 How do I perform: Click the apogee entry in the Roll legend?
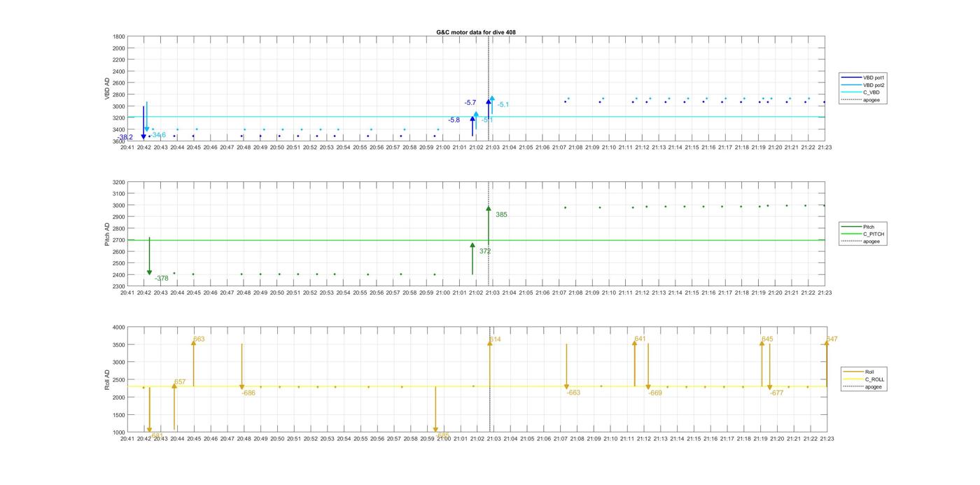tap(862, 386)
